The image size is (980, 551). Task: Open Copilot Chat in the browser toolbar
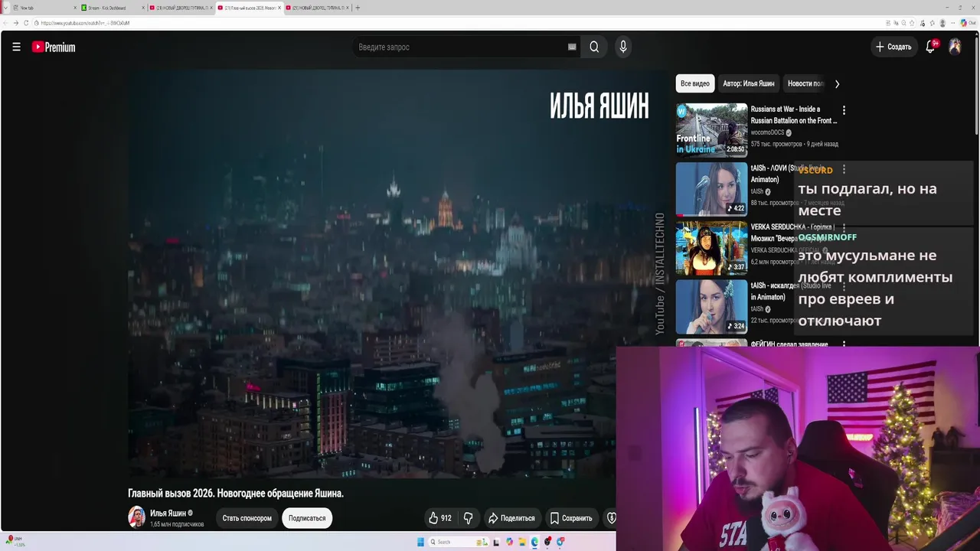click(968, 23)
